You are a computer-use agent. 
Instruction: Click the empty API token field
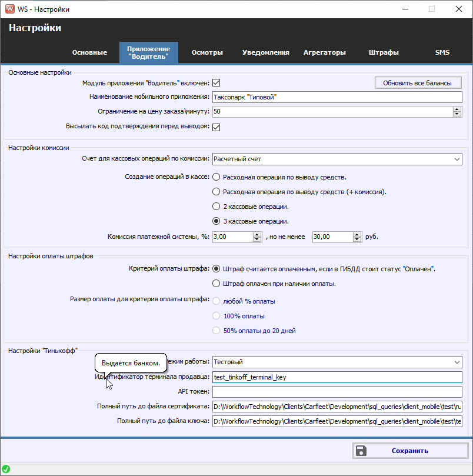click(337, 392)
